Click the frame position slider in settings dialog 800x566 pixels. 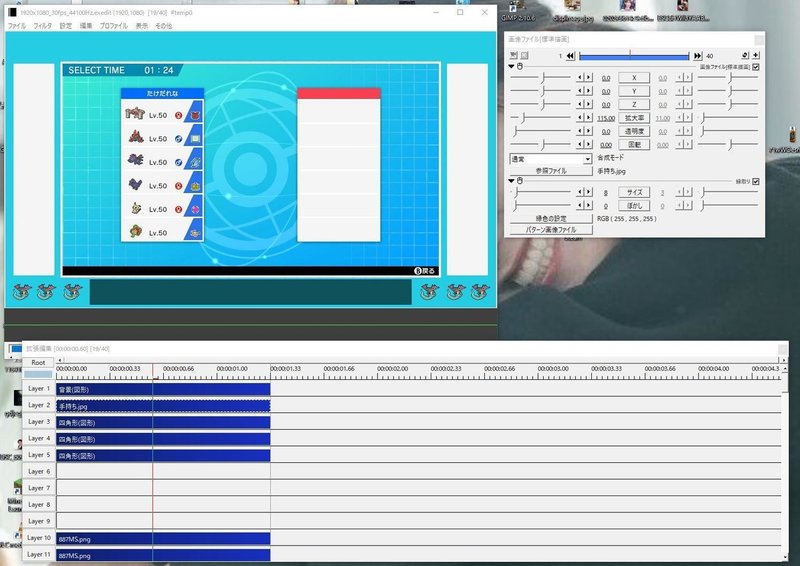634,56
